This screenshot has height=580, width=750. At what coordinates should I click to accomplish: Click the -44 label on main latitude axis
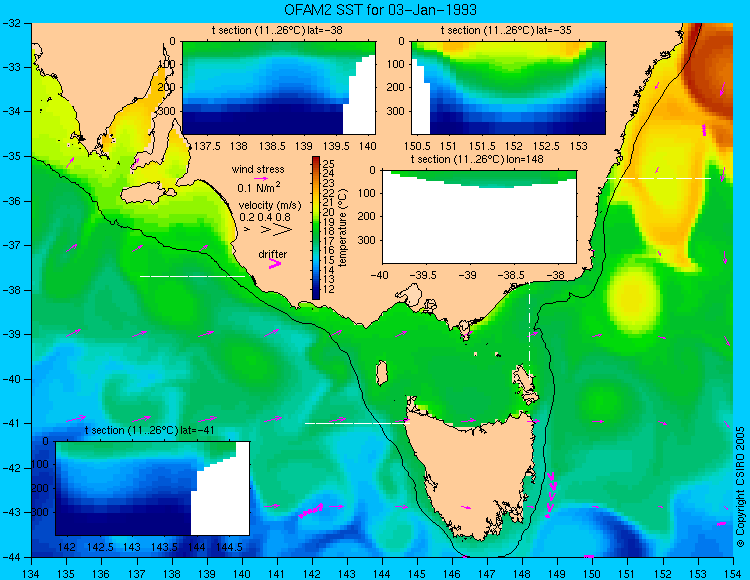point(11,557)
